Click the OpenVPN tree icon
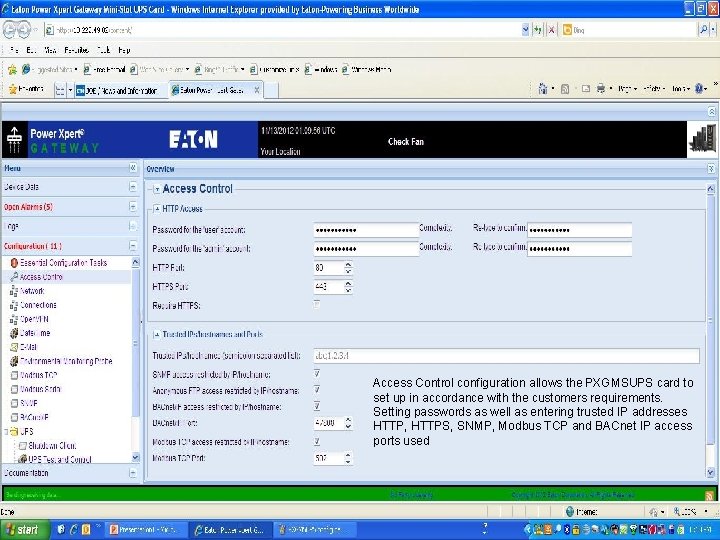This screenshot has width=720, height=540. (x=14, y=319)
